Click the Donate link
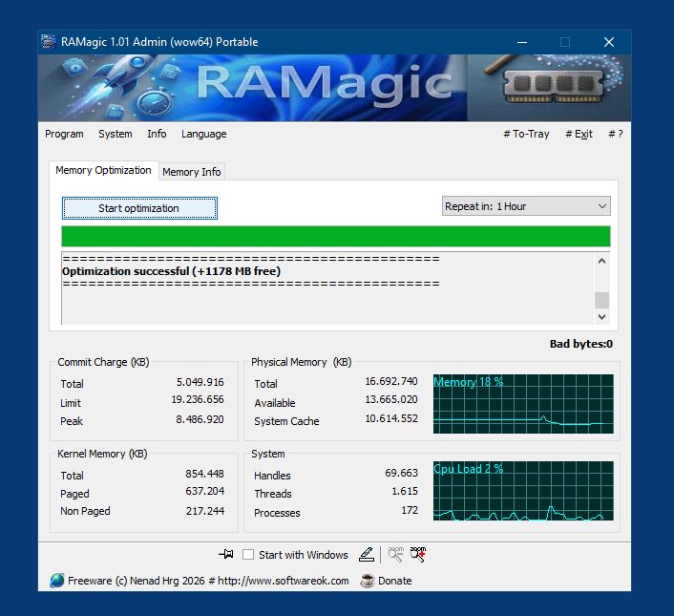 394,581
